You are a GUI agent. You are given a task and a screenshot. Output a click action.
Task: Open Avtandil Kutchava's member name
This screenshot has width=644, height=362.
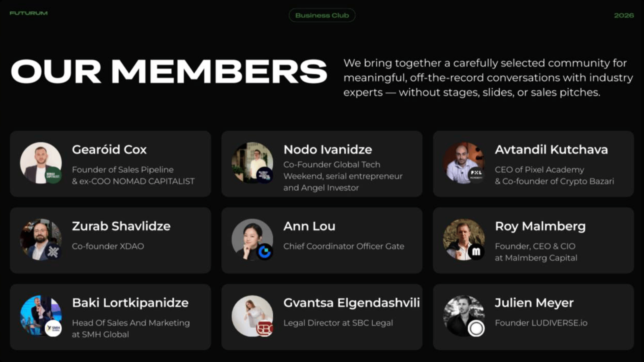tap(551, 150)
